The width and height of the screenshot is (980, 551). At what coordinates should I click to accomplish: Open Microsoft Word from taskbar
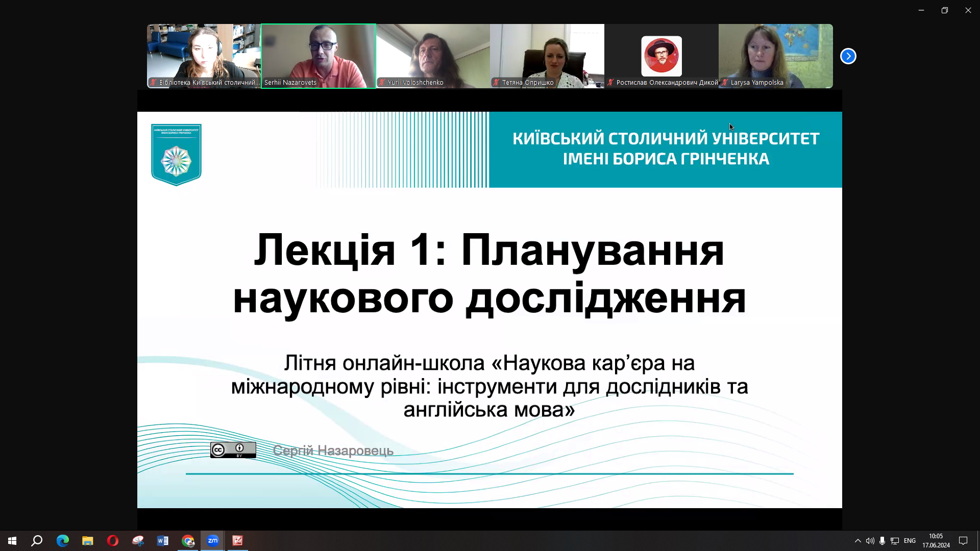163,540
